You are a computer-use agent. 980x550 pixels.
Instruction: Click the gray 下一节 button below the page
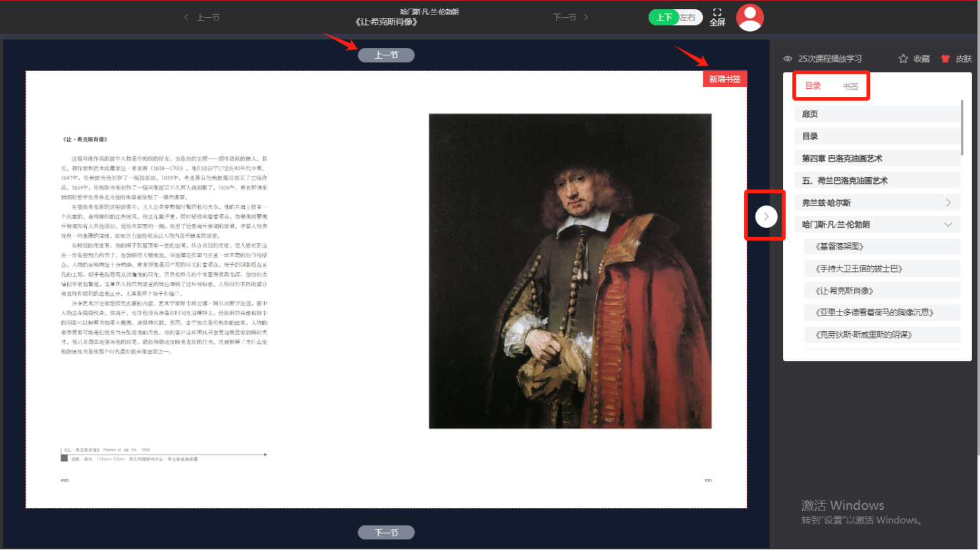[386, 532]
